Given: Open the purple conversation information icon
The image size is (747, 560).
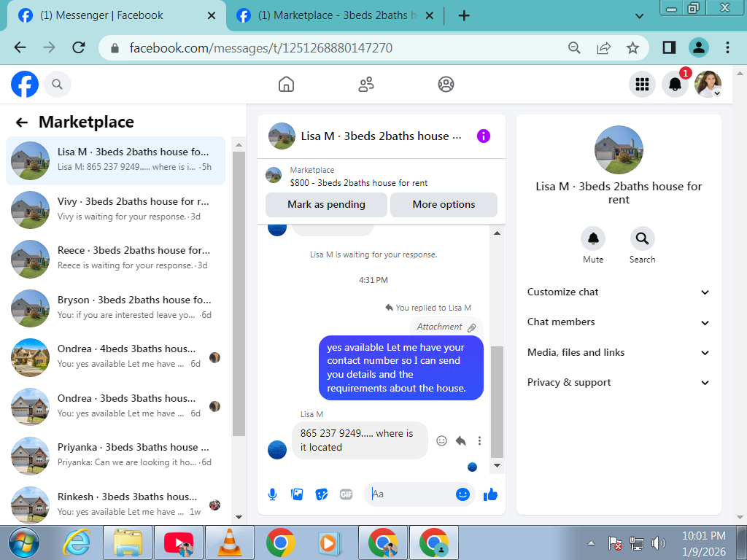Looking at the screenshot, I should [x=483, y=136].
